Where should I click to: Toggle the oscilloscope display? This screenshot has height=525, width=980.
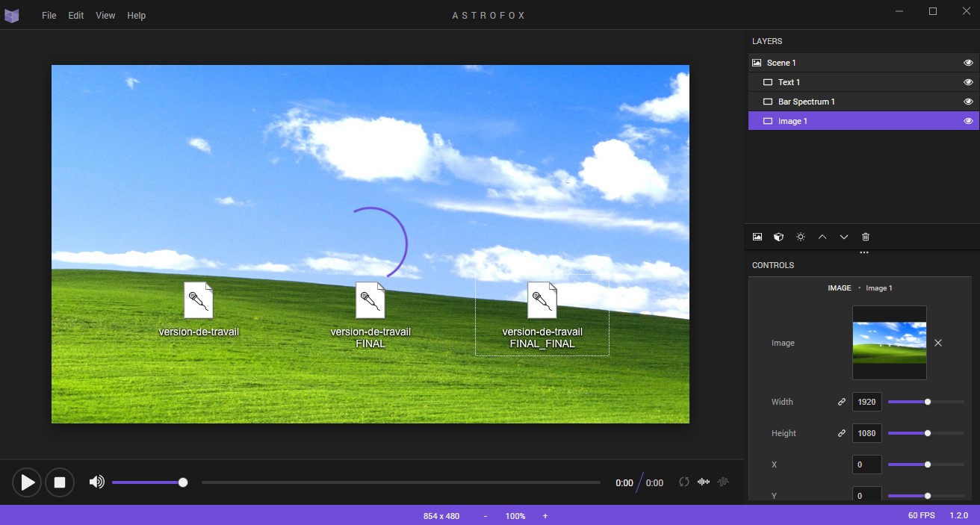pyautogui.click(x=723, y=482)
